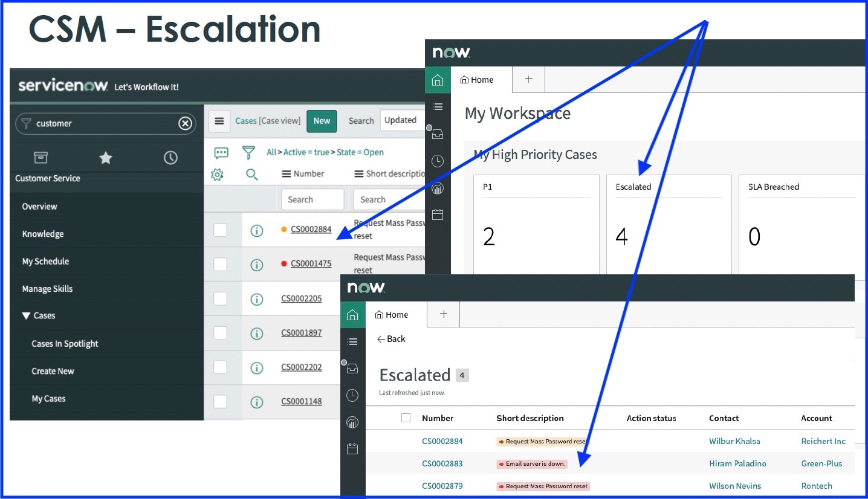This screenshot has width=868, height=499.
Task: Open list personalization with the gear icon
Action: (x=218, y=174)
